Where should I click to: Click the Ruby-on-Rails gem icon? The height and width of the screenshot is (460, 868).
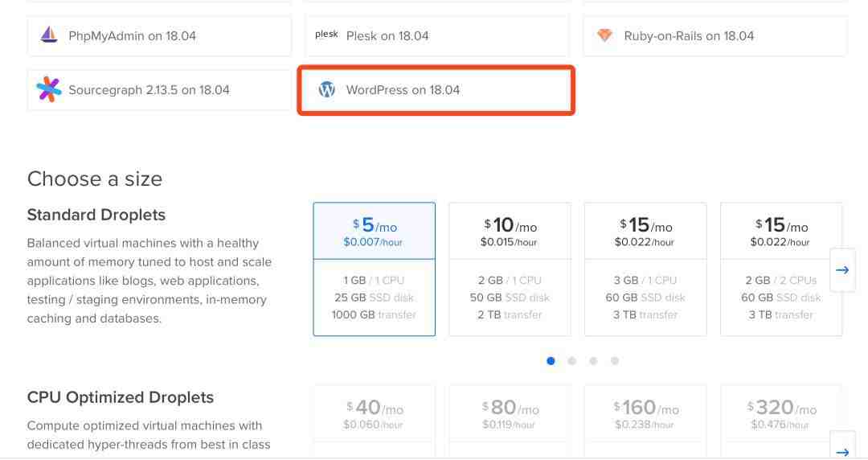click(604, 35)
